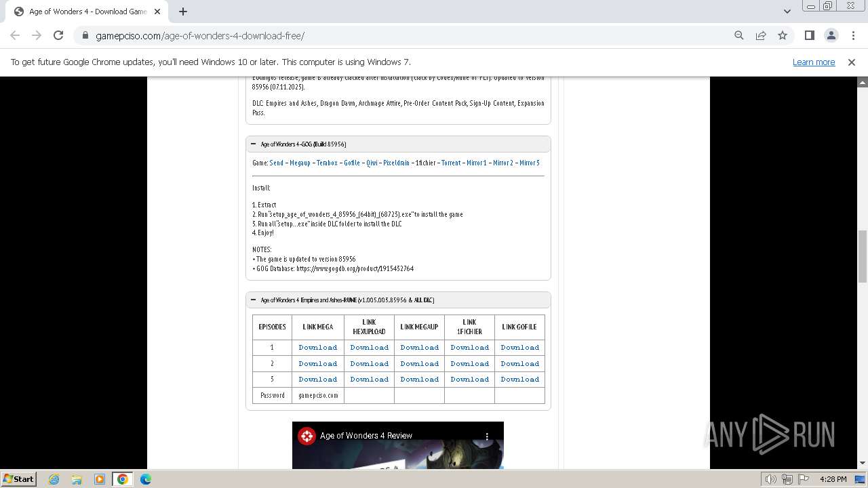Viewport: 868px width, 488px height.
Task: Click the Chrome taskbar icon
Action: pyautogui.click(x=123, y=479)
